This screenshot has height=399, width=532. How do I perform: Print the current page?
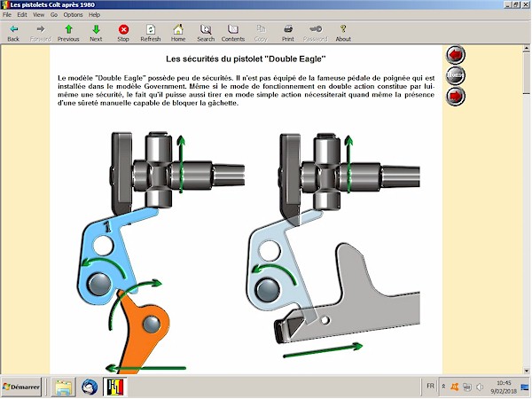288,33
